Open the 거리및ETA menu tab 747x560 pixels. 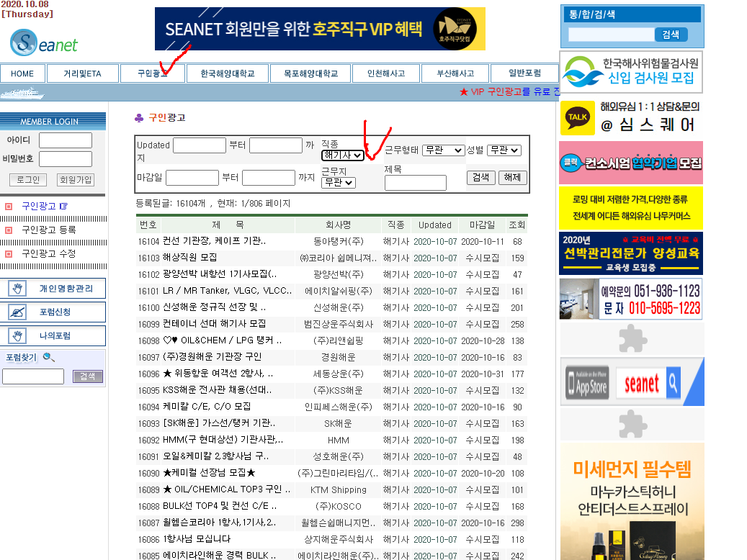coord(82,74)
